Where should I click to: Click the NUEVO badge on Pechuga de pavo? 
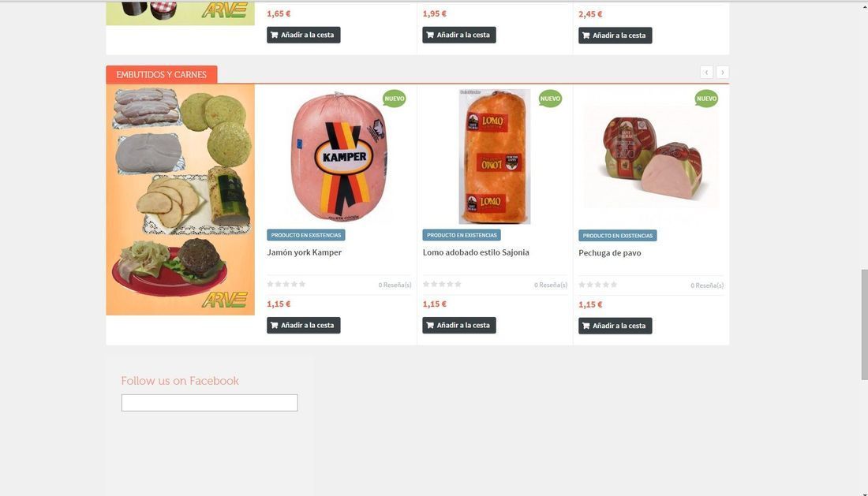[x=706, y=99]
